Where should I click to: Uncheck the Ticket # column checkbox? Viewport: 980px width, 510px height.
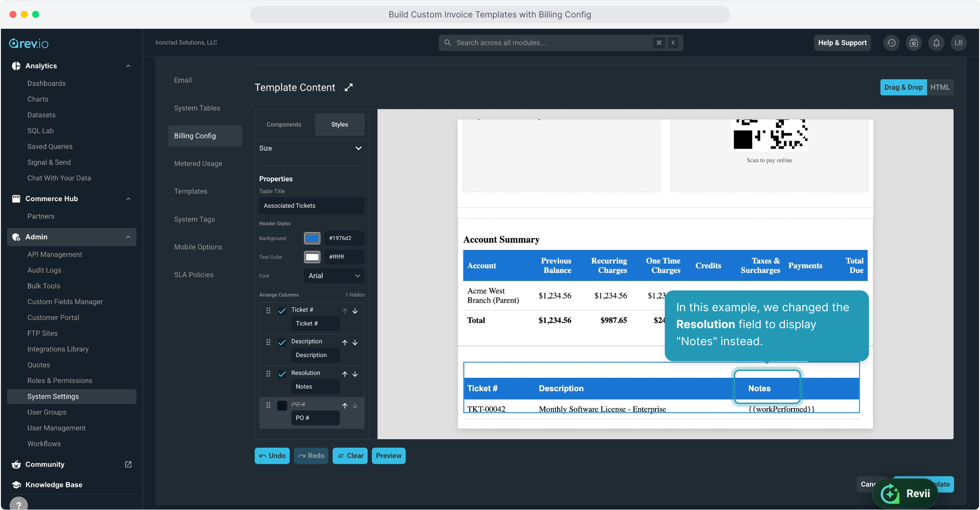pos(282,311)
